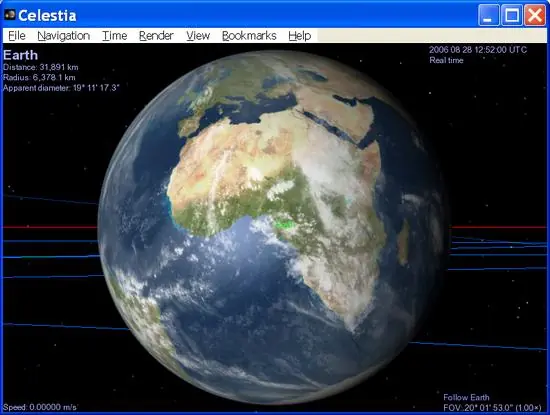Click the Speed readout text
Image resolution: width=550 pixels, height=415 pixels.
tap(40, 407)
